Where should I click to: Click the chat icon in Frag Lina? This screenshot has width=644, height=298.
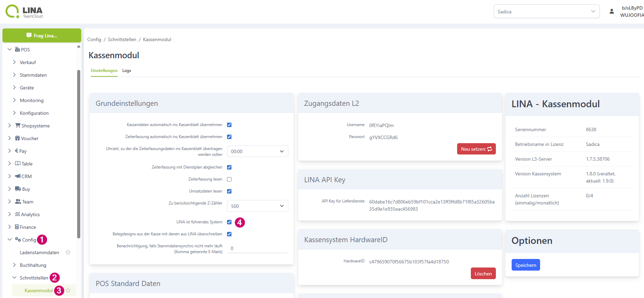29,35
